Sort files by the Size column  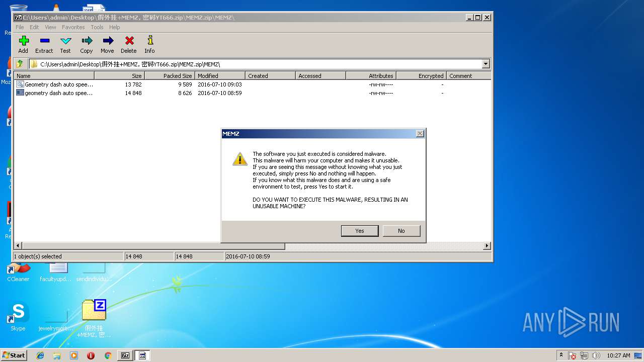coord(120,76)
